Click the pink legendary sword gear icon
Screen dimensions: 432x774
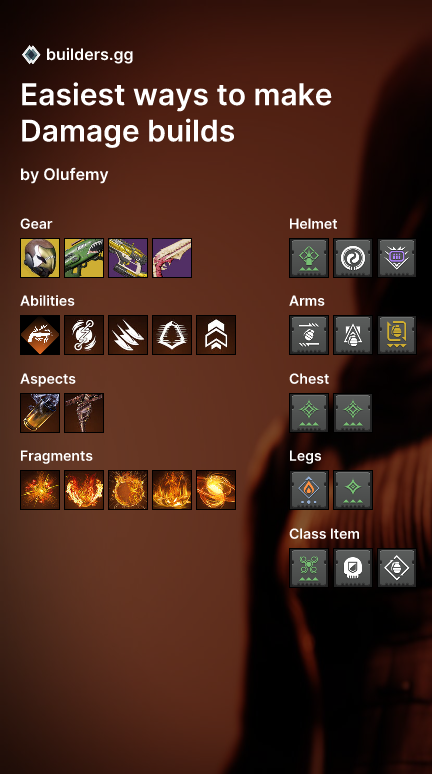tap(172, 258)
